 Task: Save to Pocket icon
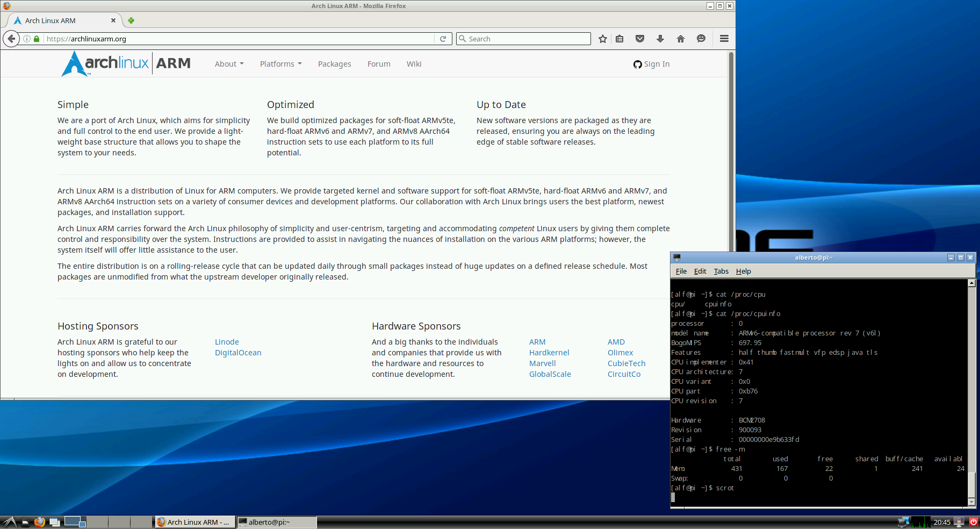click(640, 39)
